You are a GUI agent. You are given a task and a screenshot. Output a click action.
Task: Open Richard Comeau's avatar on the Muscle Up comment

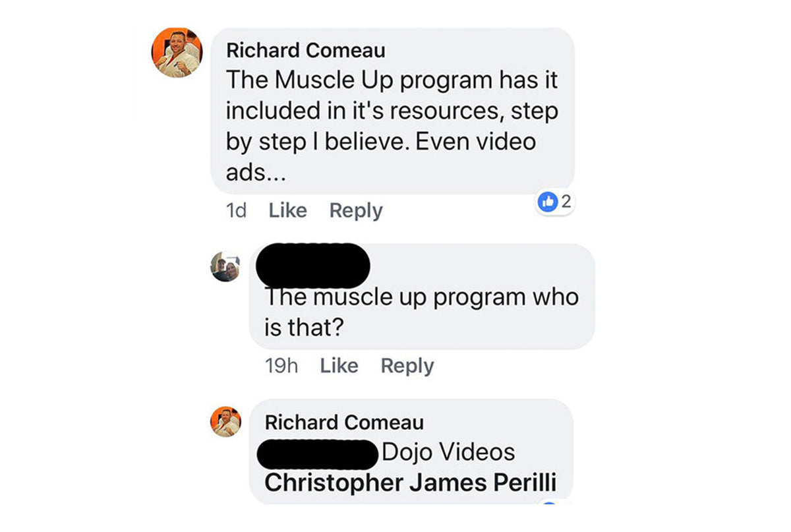(x=177, y=53)
